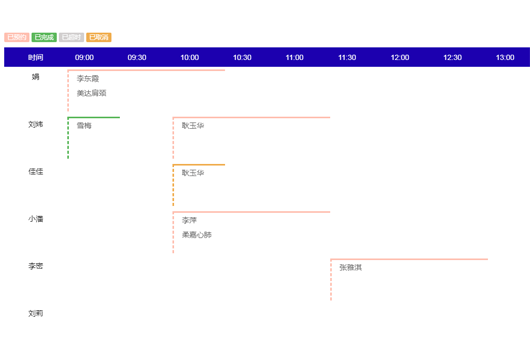Viewport: 530px width, 360px height.
Task: Click the 10:00 time column header
Action: 190,57
